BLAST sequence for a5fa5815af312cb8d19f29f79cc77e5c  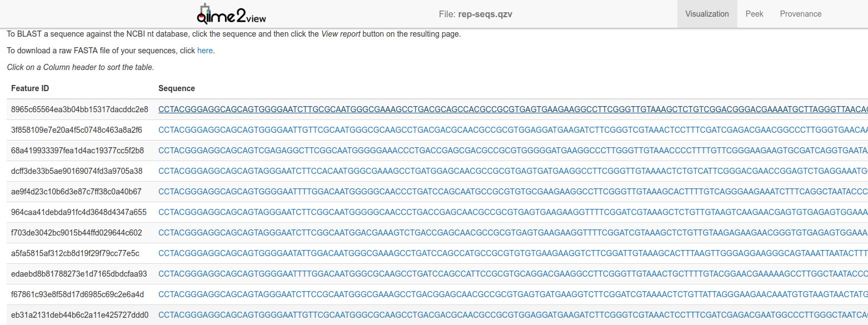(513, 253)
